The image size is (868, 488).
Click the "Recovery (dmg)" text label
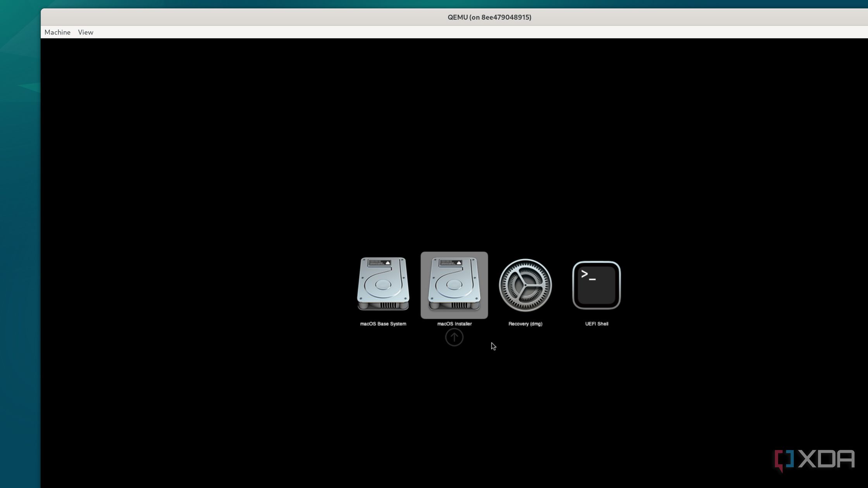coord(525,324)
